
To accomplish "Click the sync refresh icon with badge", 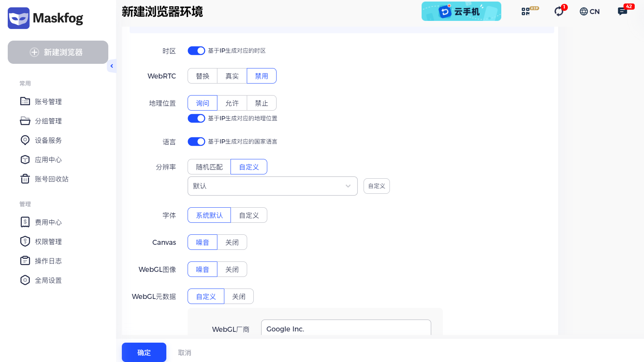I will (x=559, y=12).
